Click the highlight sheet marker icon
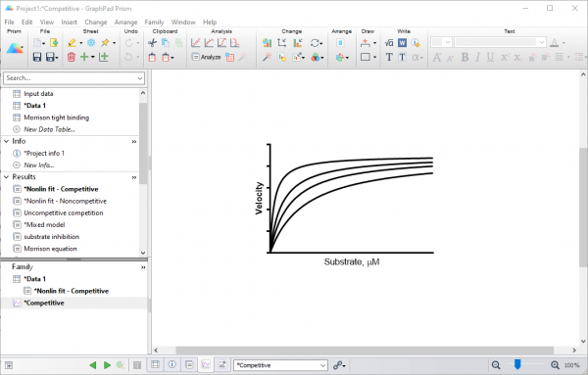The height and width of the screenshot is (375, 588). tap(72, 43)
